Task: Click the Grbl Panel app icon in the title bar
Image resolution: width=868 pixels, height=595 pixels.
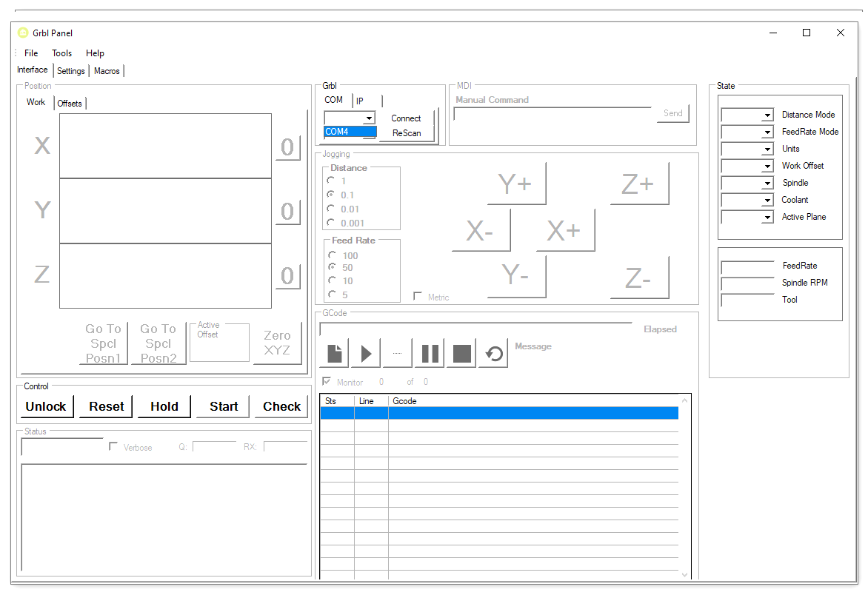Action: (x=23, y=33)
